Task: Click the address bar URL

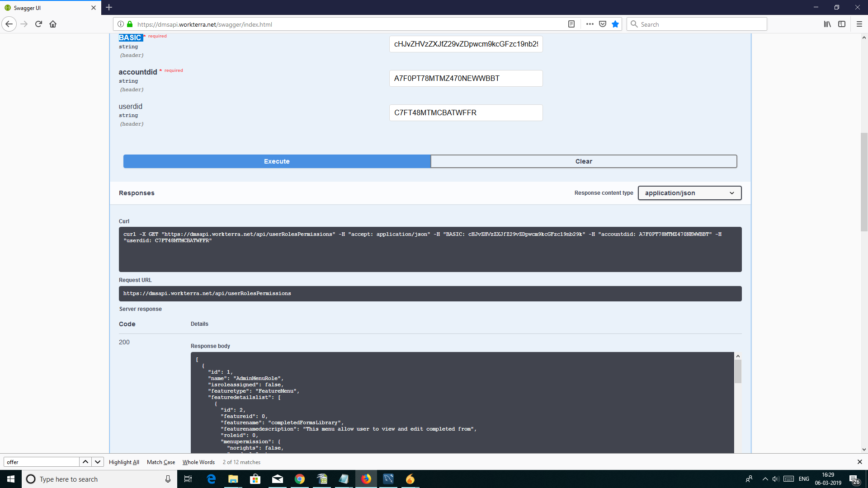Action: (204, 24)
